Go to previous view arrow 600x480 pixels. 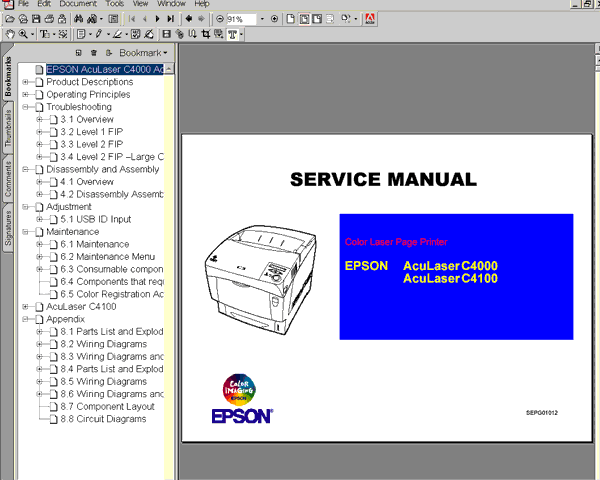tap(189, 19)
